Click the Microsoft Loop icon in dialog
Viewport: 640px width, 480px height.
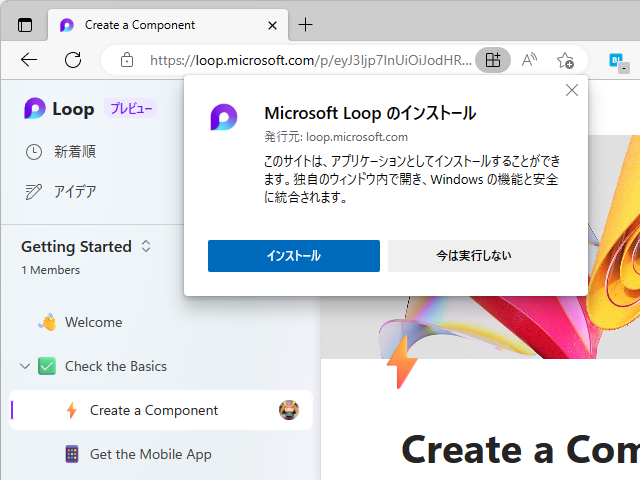tap(224, 117)
